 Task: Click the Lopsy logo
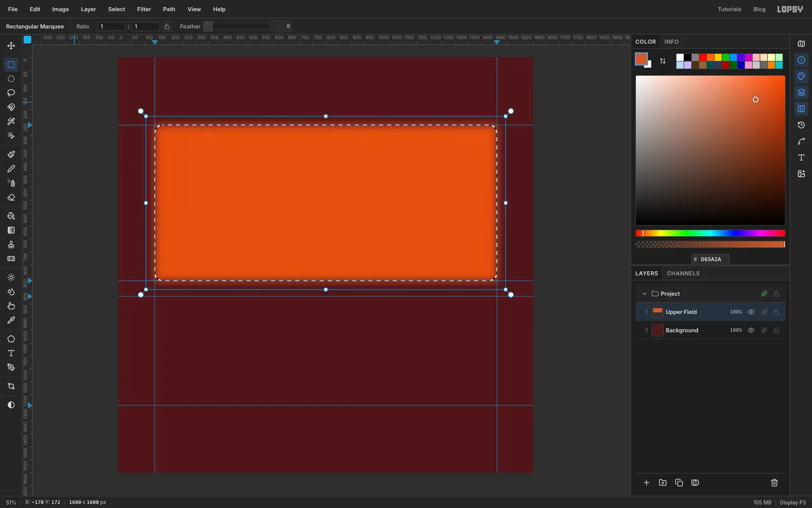[790, 9]
